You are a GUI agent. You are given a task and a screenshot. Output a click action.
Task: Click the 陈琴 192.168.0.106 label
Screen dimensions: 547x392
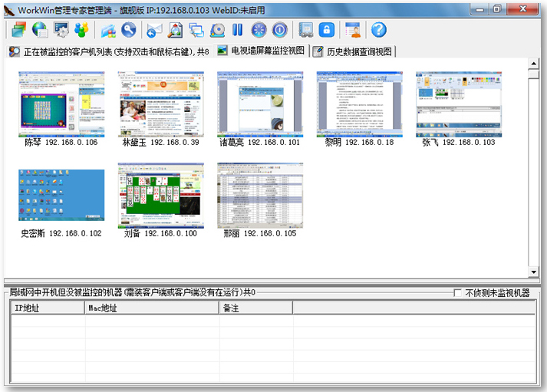pos(61,142)
